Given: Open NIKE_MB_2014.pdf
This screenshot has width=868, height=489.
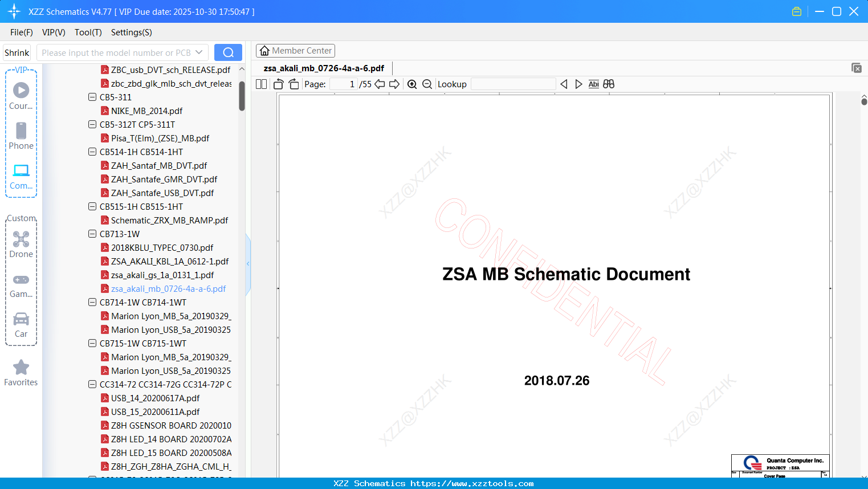Looking at the screenshot, I should pos(142,111).
